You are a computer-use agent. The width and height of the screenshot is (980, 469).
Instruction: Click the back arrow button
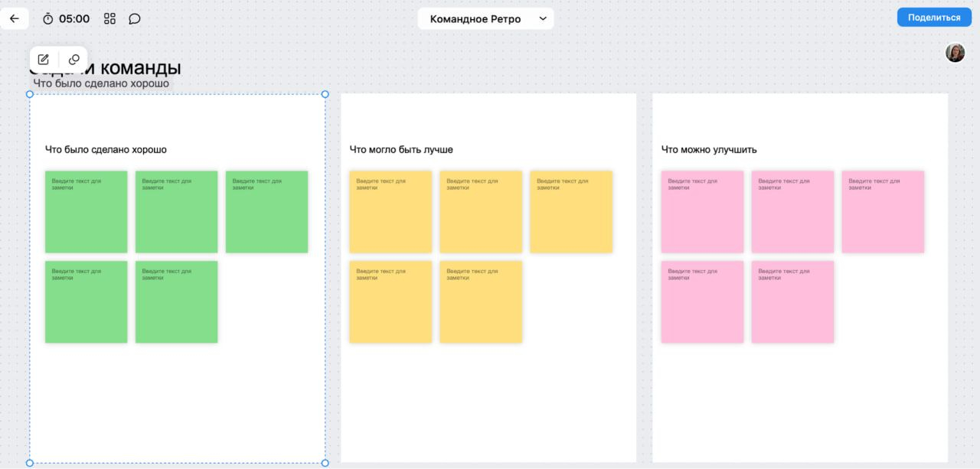pyautogui.click(x=14, y=18)
